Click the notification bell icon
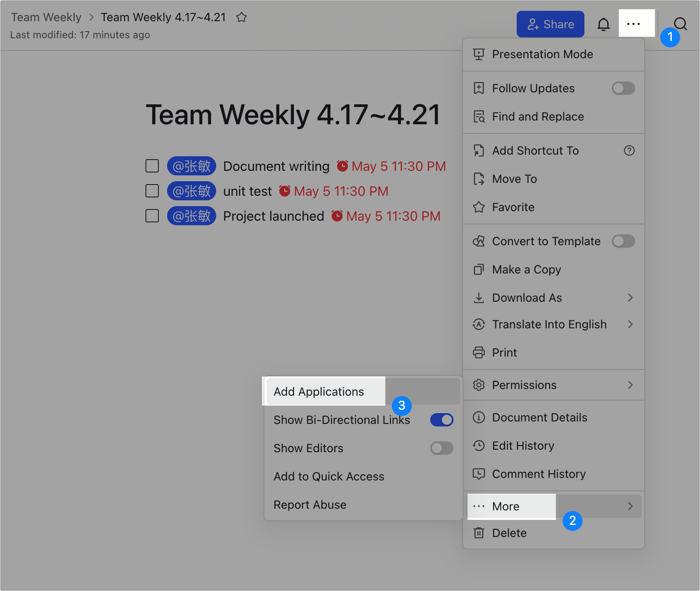Image resolution: width=700 pixels, height=591 pixels. (x=603, y=25)
